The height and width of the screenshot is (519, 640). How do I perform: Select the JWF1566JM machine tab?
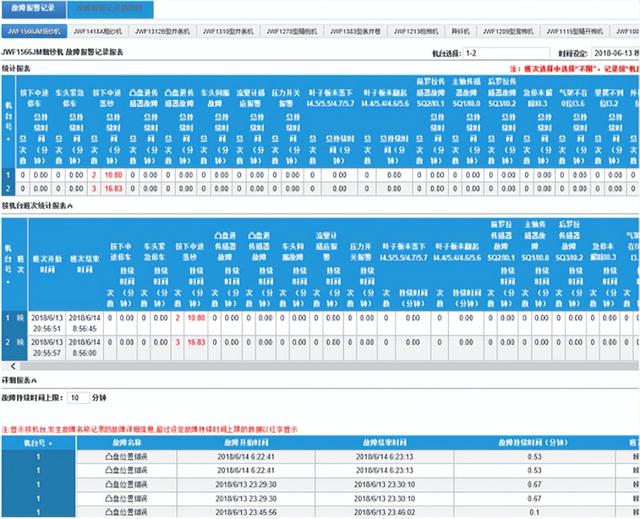[x=34, y=31]
